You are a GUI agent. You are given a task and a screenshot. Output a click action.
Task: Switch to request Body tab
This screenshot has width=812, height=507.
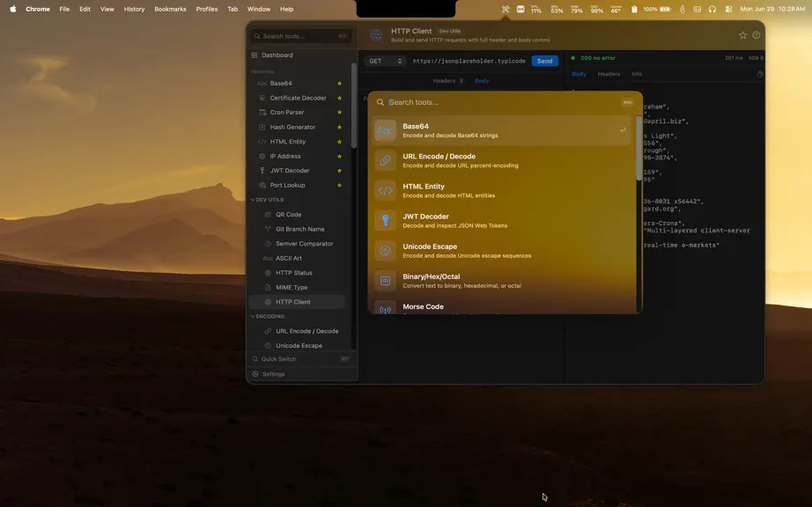482,81
